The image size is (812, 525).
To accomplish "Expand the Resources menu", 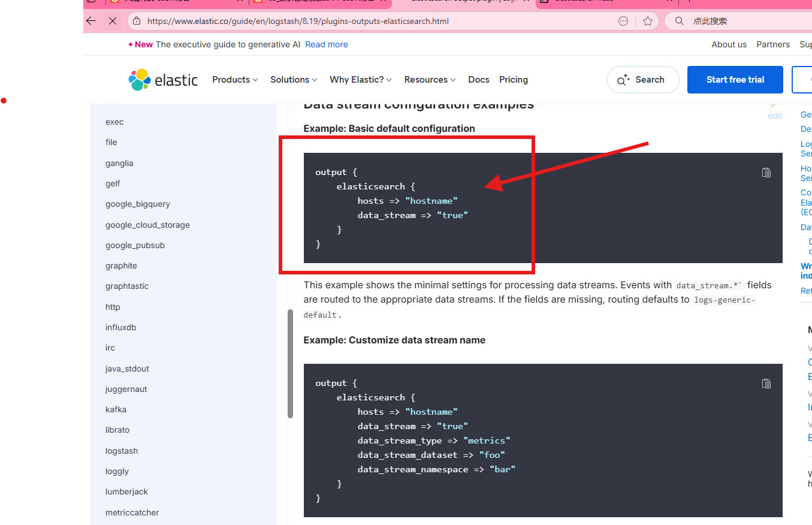I will click(430, 80).
